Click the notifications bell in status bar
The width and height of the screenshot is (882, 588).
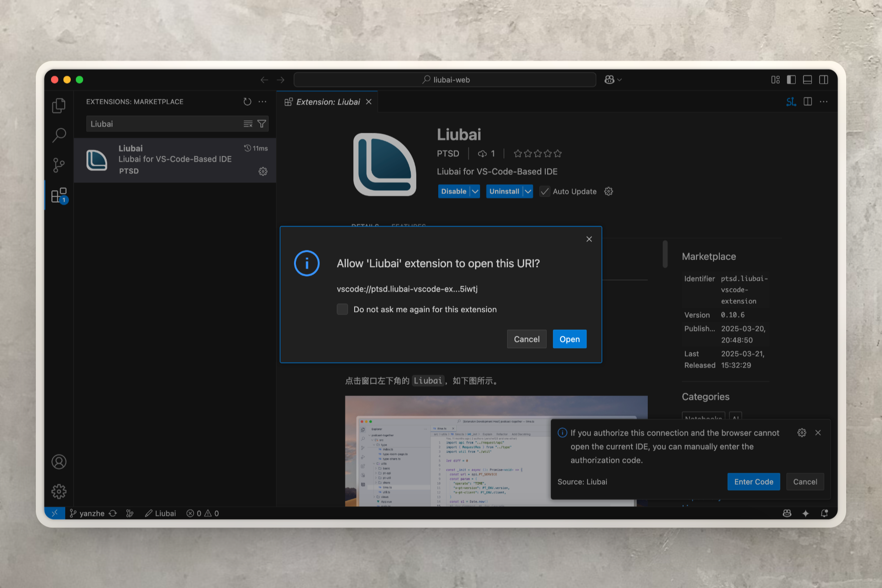pyautogui.click(x=824, y=513)
